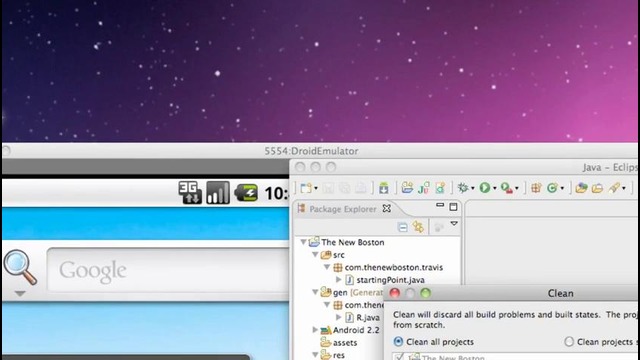Open dropdown arrow below emulator search icon
The height and width of the screenshot is (360, 640).
tap(20, 293)
